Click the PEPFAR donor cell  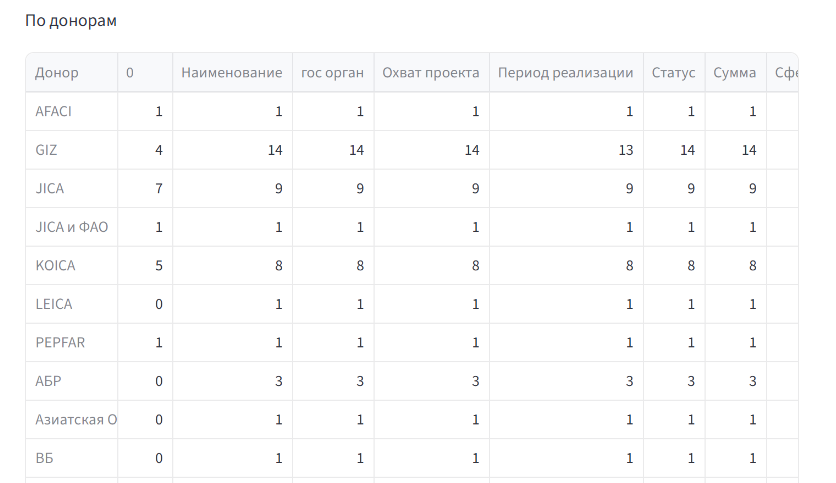[x=60, y=343]
